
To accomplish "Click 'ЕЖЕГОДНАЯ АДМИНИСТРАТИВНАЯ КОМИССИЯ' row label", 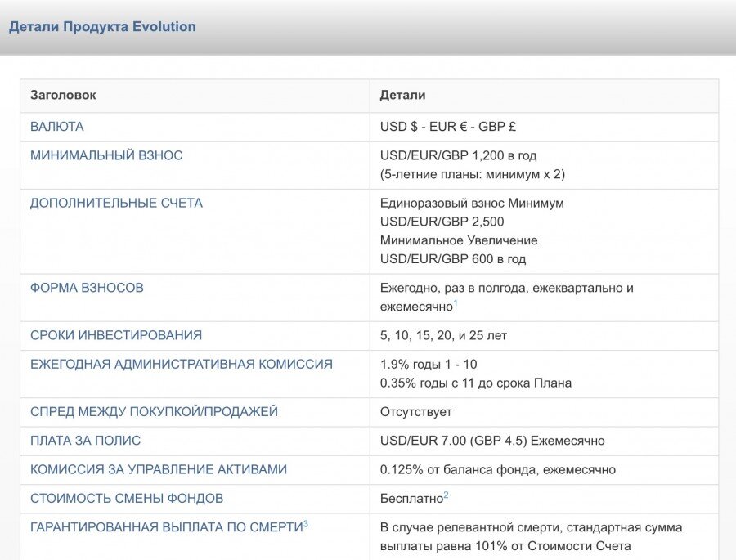I will [182, 365].
